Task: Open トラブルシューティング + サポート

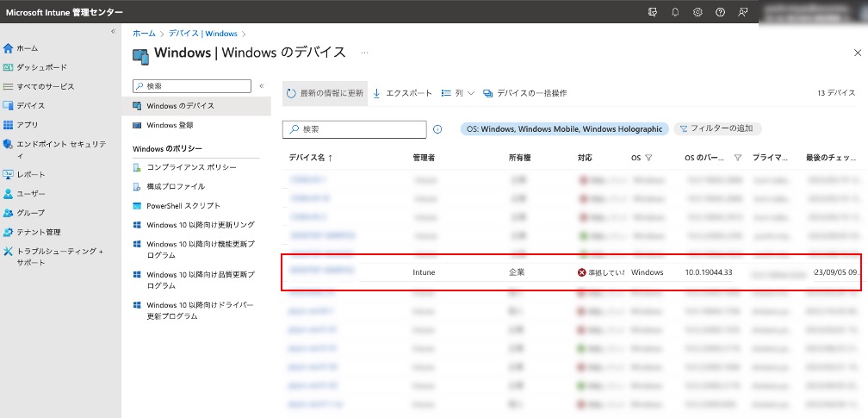Action: [x=53, y=257]
